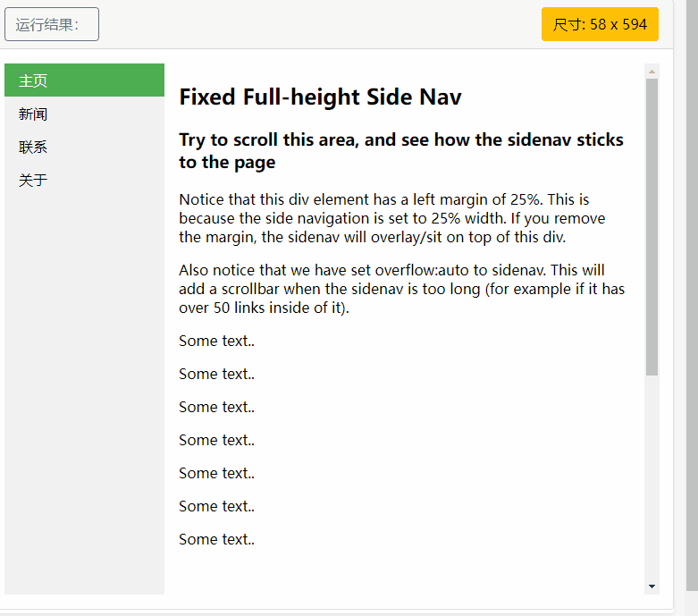
Task: Click the second "Some text.." line
Action: [216, 374]
